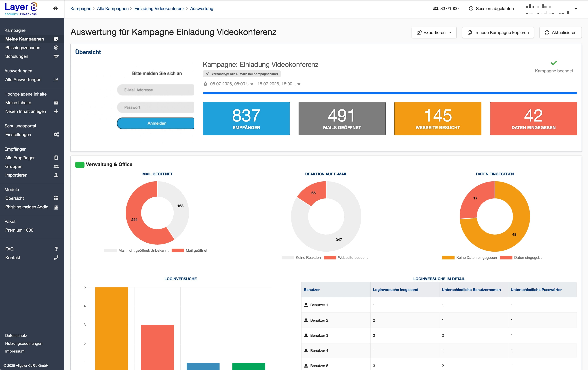Toggle Keine Daten eingegeben legend swatch
Image resolution: width=588 pixels, height=370 pixels.
(x=448, y=258)
